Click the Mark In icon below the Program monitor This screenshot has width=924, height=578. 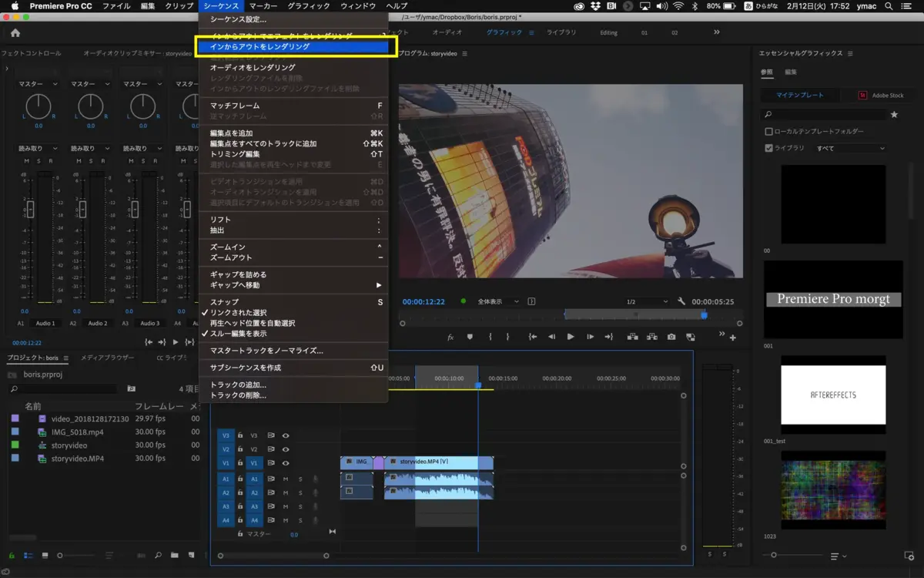[x=490, y=335]
